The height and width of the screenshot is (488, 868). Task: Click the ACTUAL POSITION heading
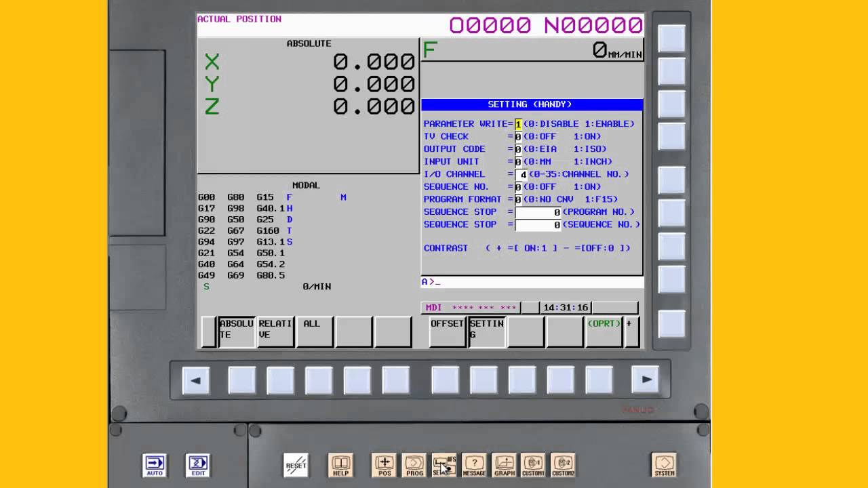(x=239, y=19)
